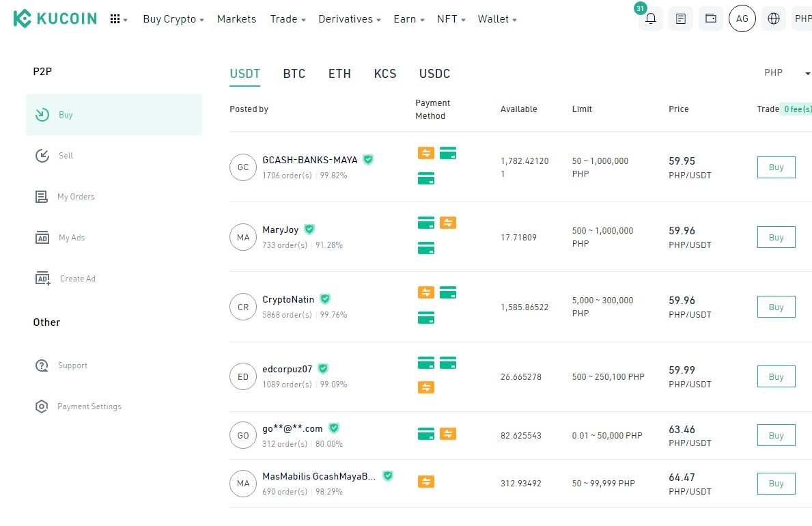Image resolution: width=812 pixels, height=526 pixels.
Task: Click the Support sidebar icon
Action: click(42, 365)
